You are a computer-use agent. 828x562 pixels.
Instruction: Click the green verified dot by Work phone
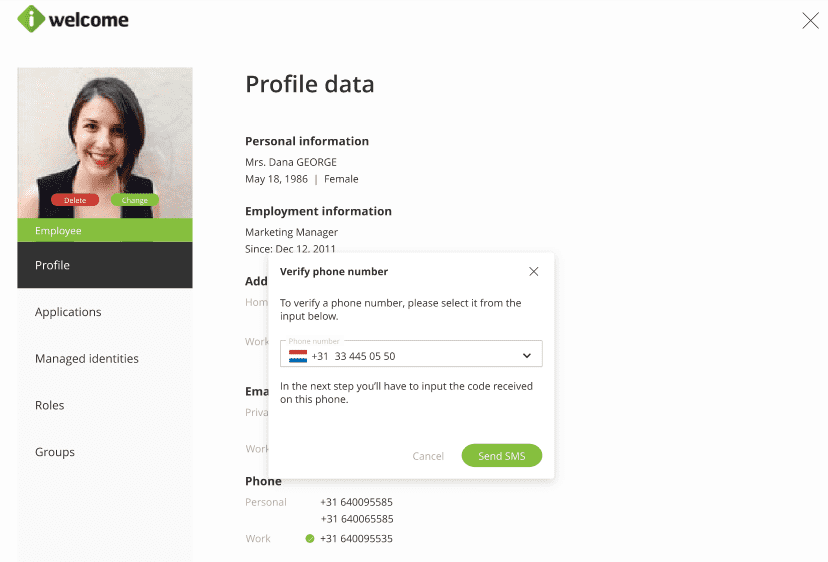pos(310,539)
